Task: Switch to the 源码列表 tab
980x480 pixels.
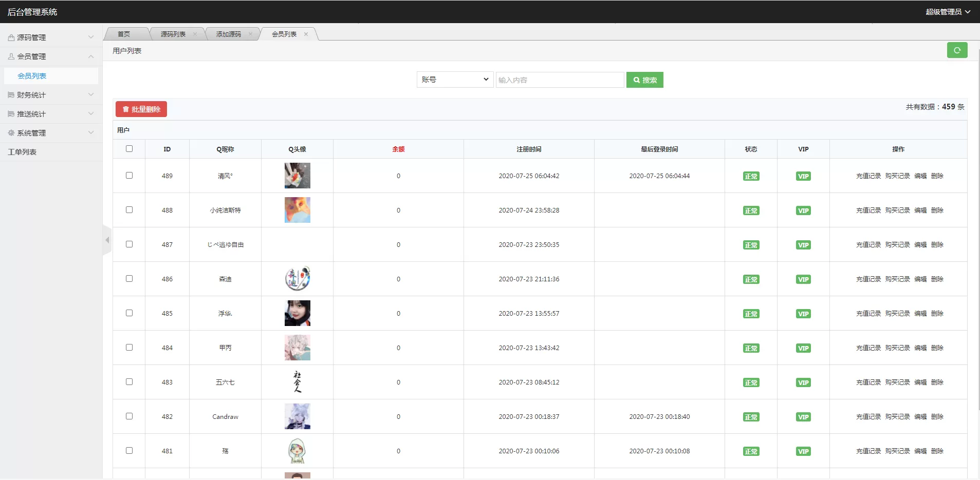Action: point(173,34)
